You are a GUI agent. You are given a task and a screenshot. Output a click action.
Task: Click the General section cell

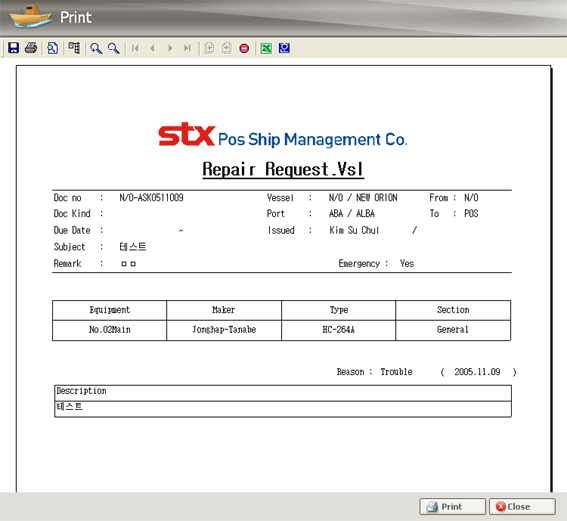[x=453, y=330]
